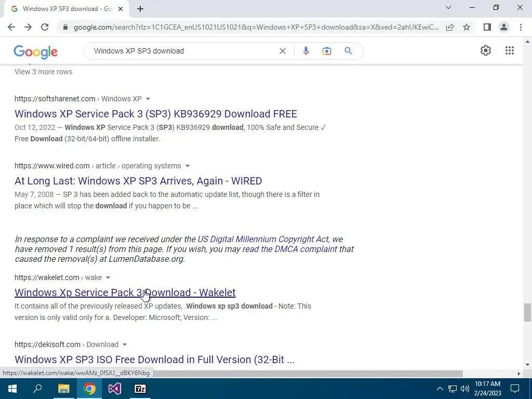Expand options for wired.com result
532x399 pixels.
click(x=187, y=166)
